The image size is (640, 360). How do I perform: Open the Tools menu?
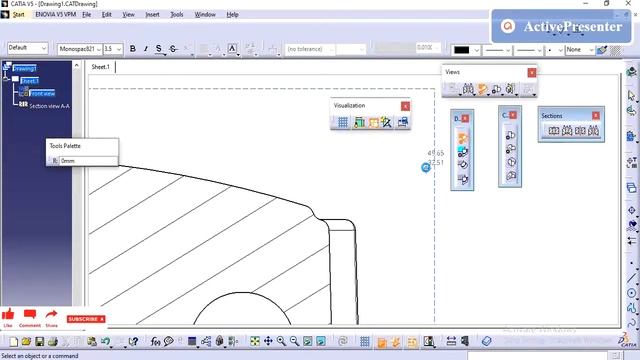[176, 14]
